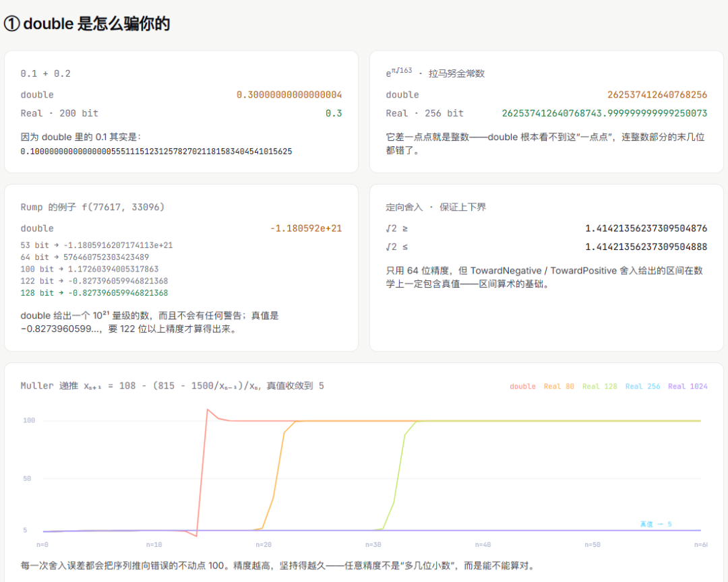
Task: Click the x-axis label n=50
Action: tap(593, 545)
